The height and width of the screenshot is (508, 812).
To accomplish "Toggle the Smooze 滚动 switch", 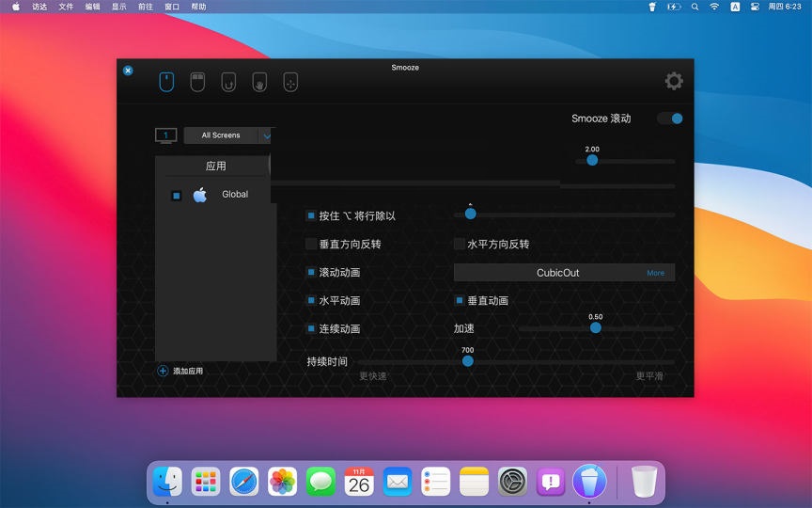I will [670, 119].
